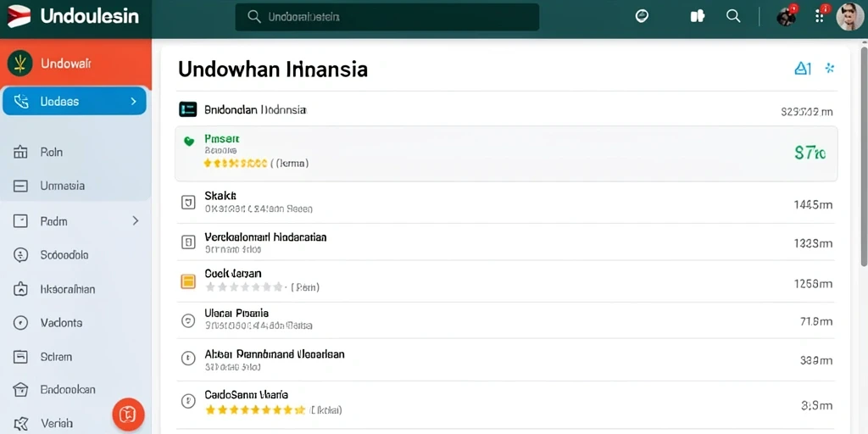Open the Skakit list row title
The height and width of the screenshot is (434, 868).
pos(220,196)
